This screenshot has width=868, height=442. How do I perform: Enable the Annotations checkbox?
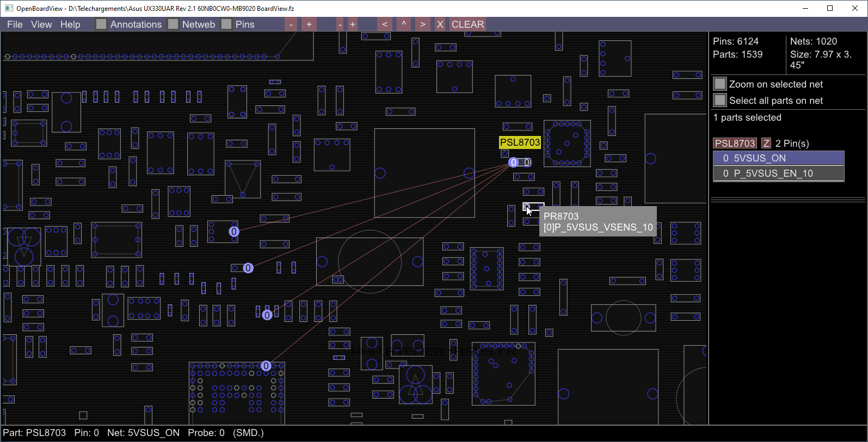(101, 24)
